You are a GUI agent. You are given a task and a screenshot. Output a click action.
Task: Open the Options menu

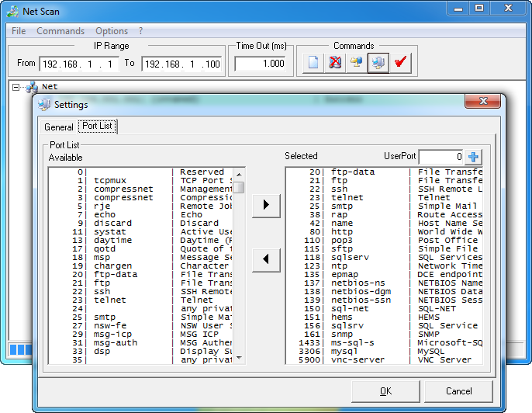pos(112,31)
